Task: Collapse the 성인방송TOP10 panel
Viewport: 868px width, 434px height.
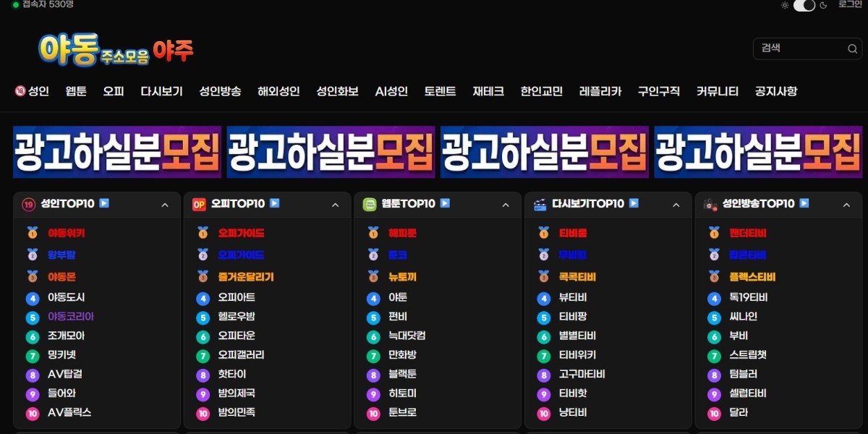Action: (846, 205)
